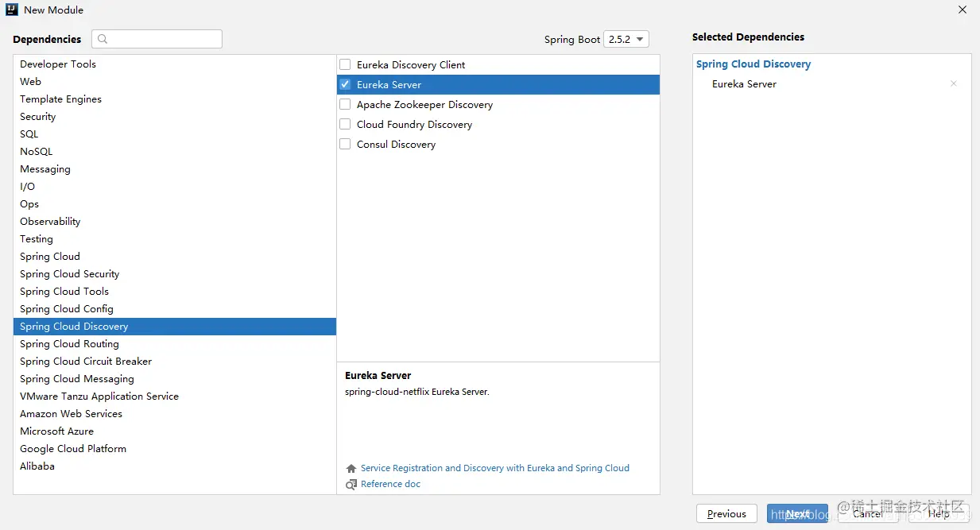Click the Previous button
The height and width of the screenshot is (530, 980).
[726, 513]
